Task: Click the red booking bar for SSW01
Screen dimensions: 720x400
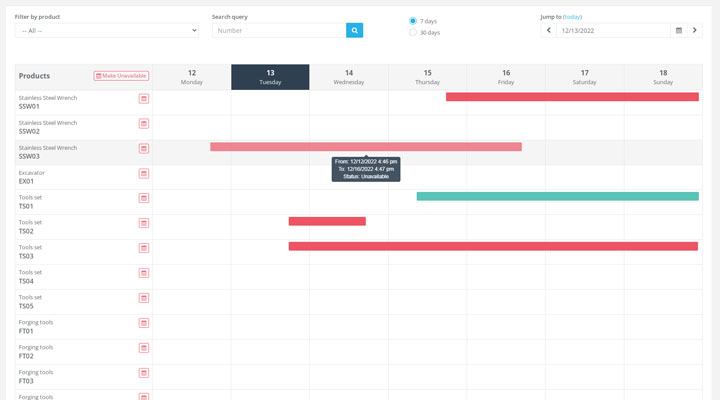Action: 572,97
